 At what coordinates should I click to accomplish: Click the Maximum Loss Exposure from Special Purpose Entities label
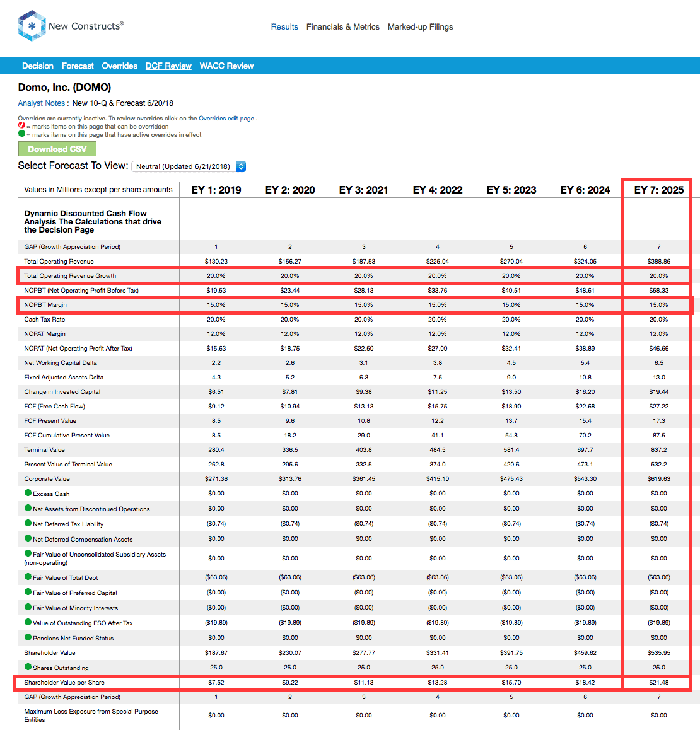[91, 716]
